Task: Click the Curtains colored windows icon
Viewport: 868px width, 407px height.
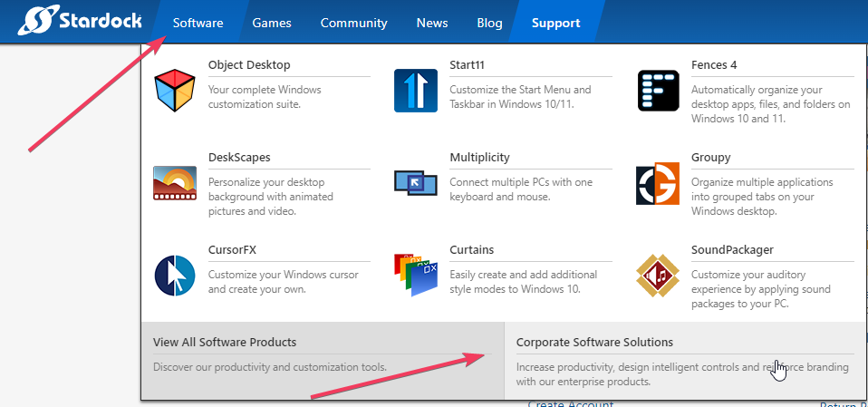Action: tap(416, 276)
